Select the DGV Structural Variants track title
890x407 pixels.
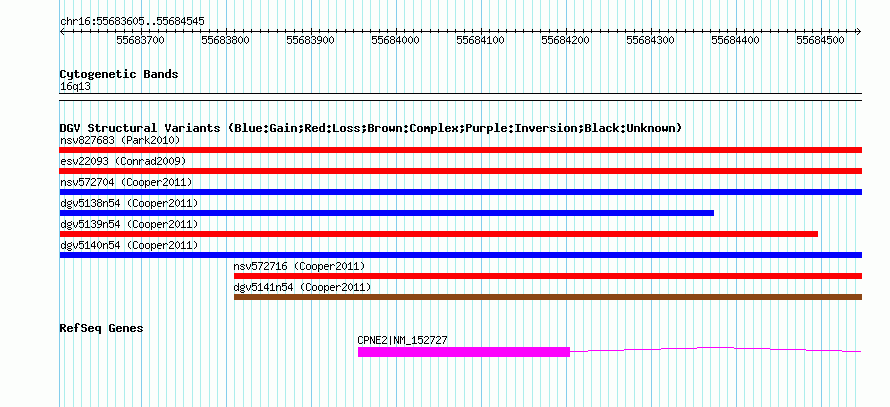tap(371, 128)
